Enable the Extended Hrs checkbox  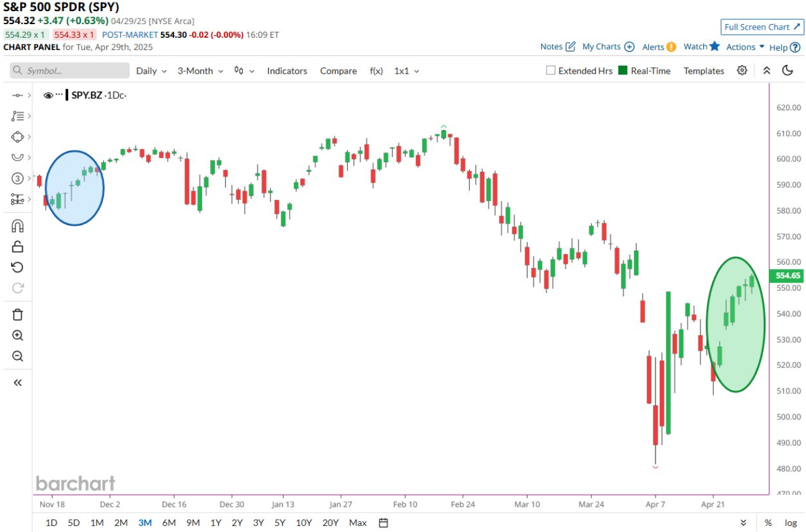pyautogui.click(x=550, y=71)
